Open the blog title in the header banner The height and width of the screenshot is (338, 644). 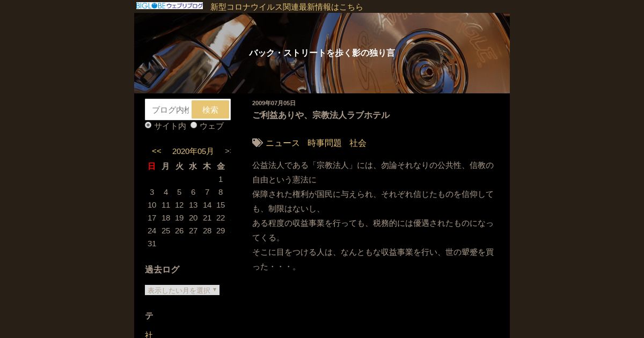322,53
